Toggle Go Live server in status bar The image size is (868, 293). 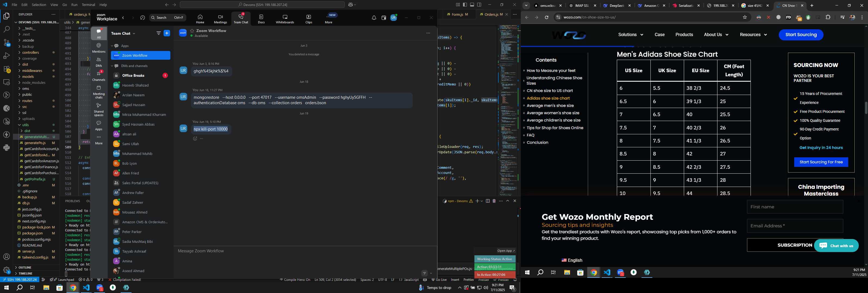[439, 279]
